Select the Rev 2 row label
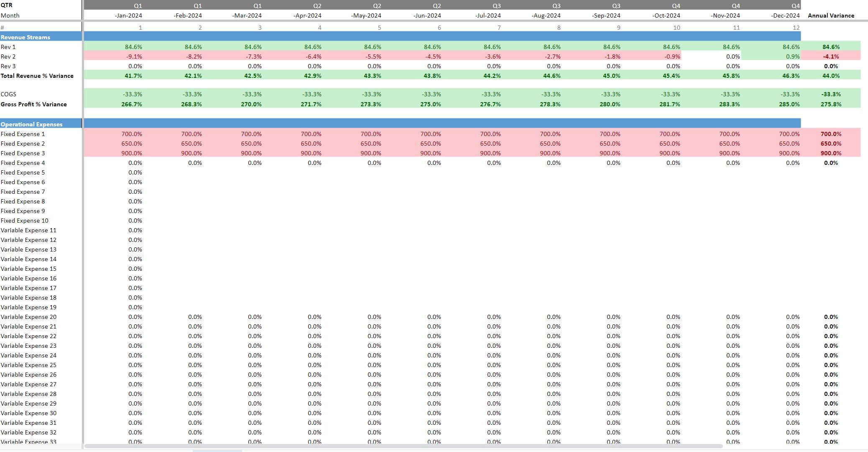The height and width of the screenshot is (452, 868). click(x=8, y=56)
